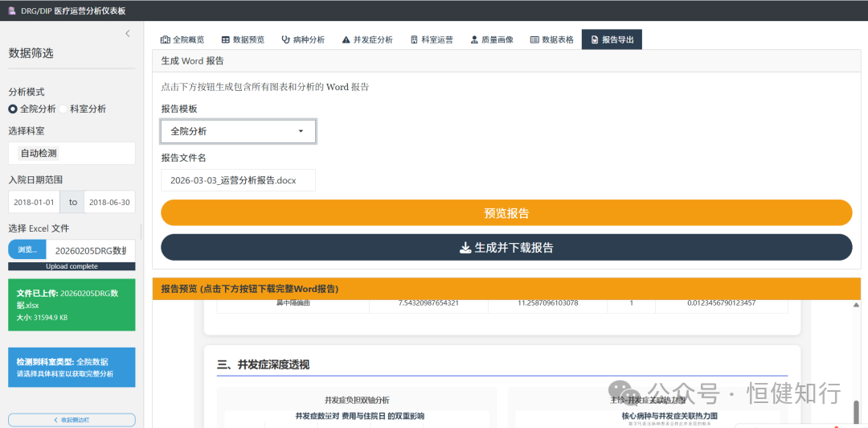Click the cell value 0.0123456790123457
The image size is (868, 428).
[x=721, y=302]
